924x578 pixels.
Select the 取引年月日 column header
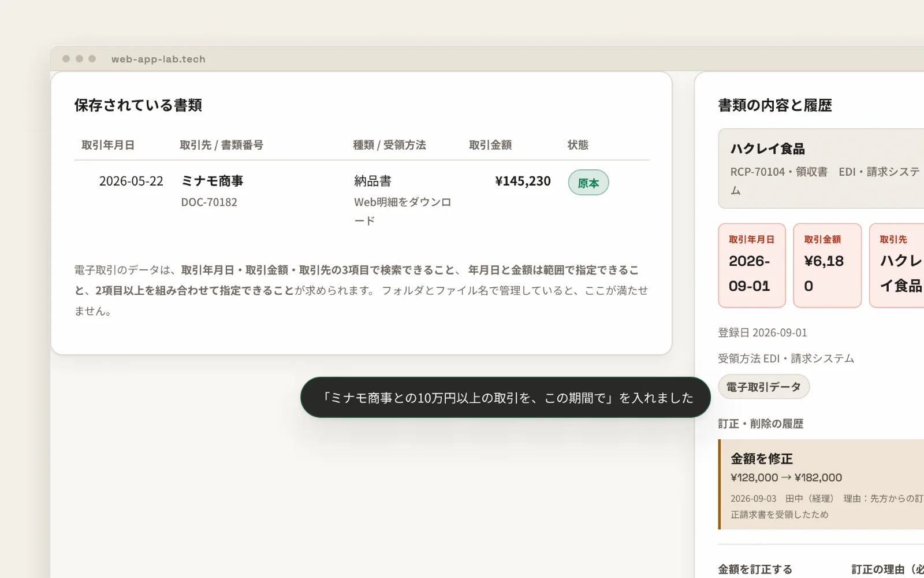pyautogui.click(x=108, y=145)
